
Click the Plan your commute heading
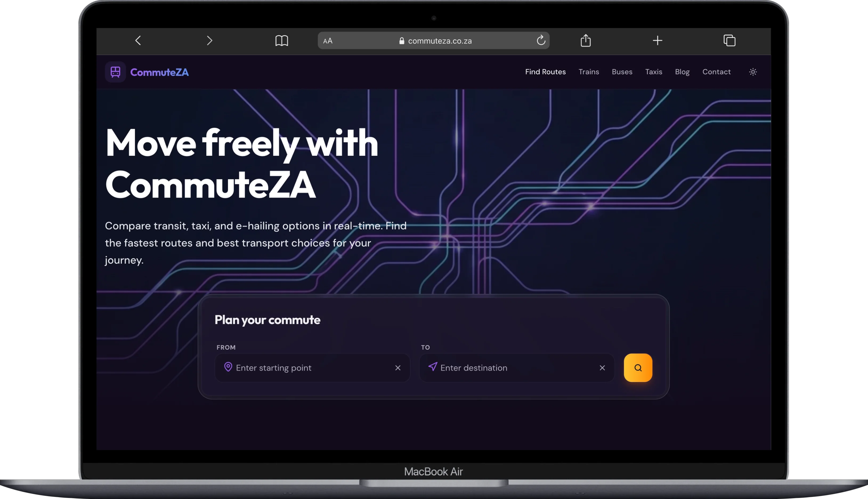(267, 320)
